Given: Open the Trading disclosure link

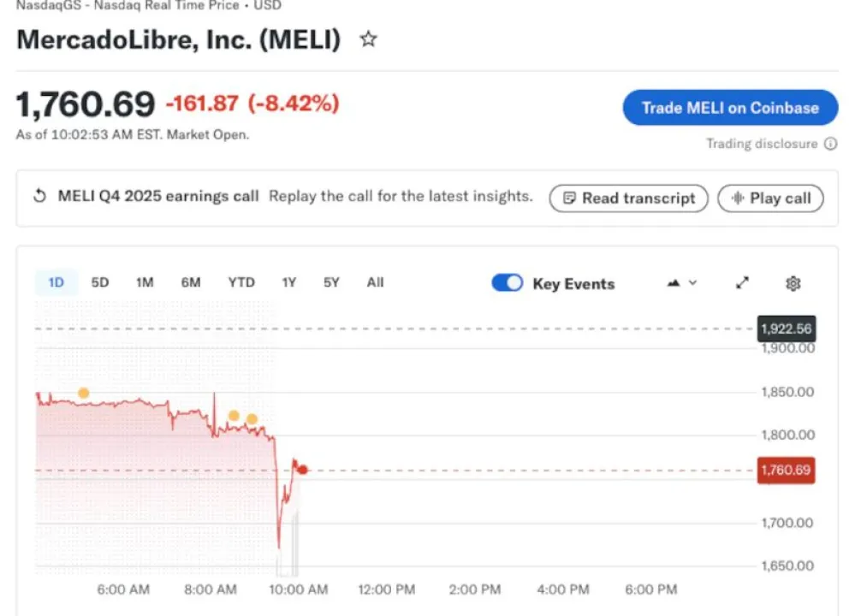Looking at the screenshot, I should (x=761, y=144).
